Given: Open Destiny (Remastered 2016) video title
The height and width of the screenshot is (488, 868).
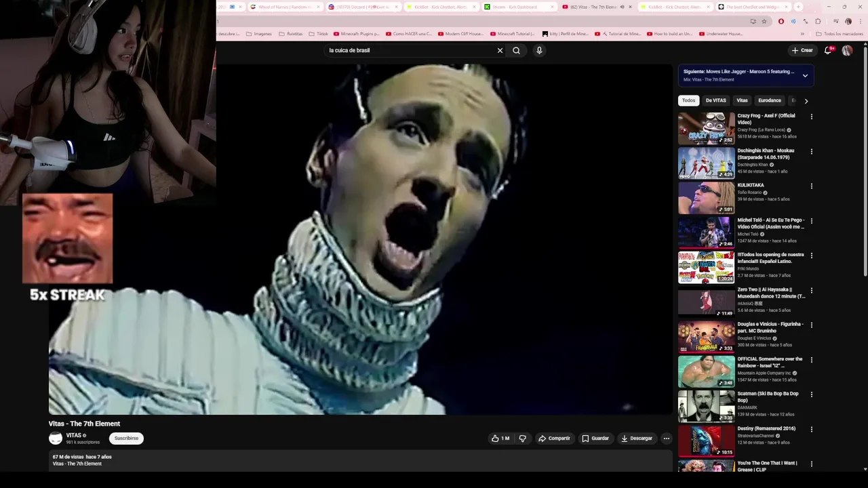Looking at the screenshot, I should (766, 428).
